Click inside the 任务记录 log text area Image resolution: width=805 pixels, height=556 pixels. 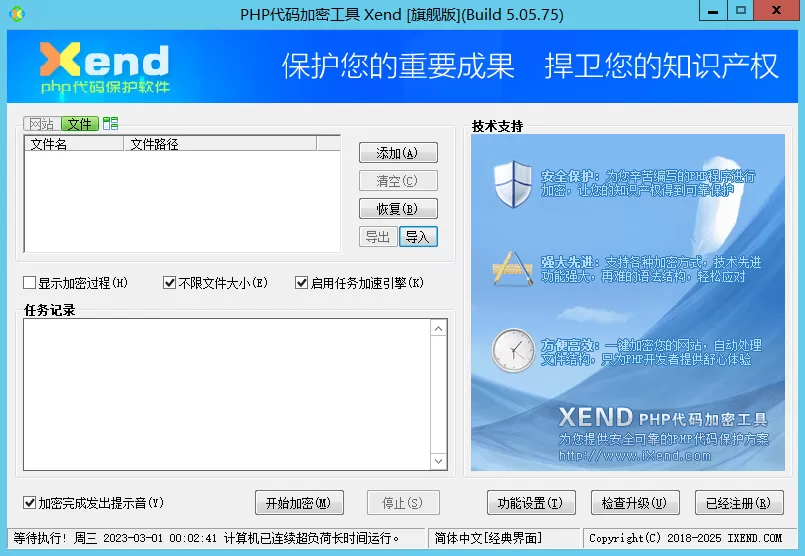pos(227,394)
